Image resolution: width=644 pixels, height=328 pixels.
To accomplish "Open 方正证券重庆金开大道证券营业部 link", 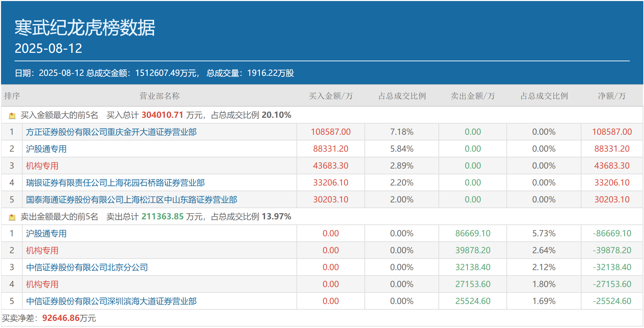I will pyautogui.click(x=111, y=132).
